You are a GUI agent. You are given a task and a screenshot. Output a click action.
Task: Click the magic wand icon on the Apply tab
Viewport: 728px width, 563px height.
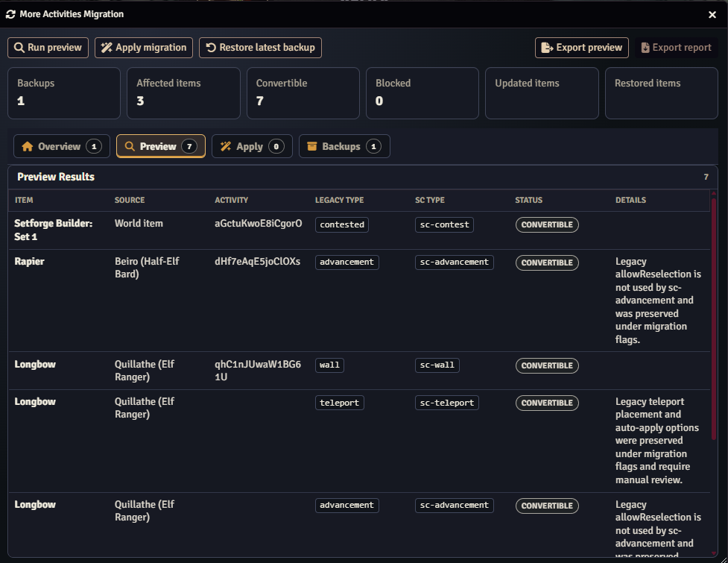click(x=226, y=146)
